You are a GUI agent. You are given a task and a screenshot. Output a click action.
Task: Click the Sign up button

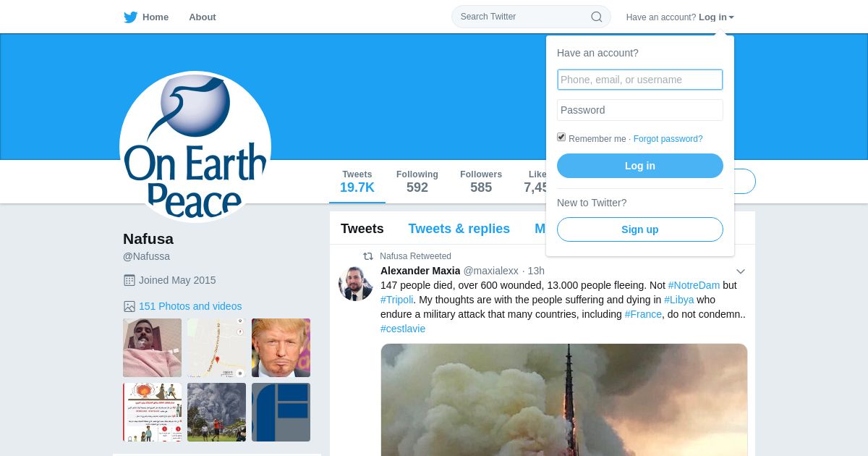coord(640,229)
